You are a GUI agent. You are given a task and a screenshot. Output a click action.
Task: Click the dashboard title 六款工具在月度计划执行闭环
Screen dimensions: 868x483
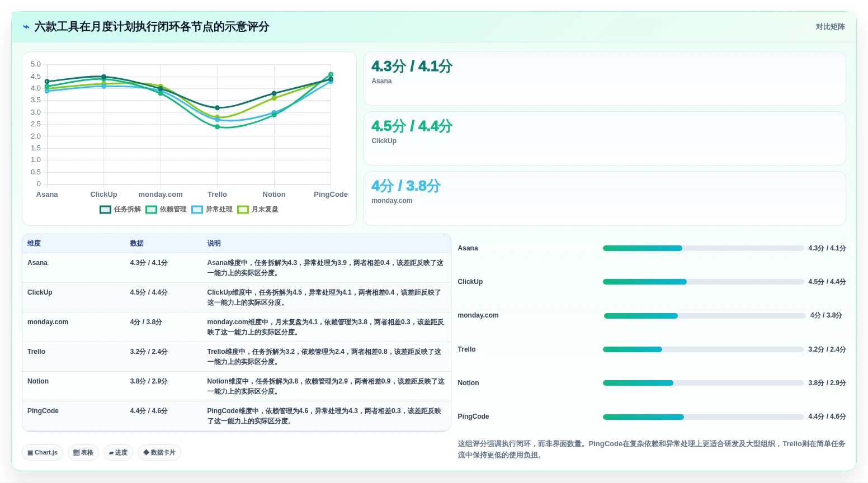click(152, 27)
